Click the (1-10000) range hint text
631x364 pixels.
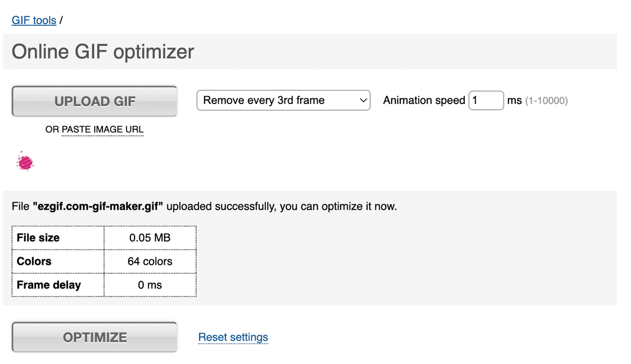(546, 100)
